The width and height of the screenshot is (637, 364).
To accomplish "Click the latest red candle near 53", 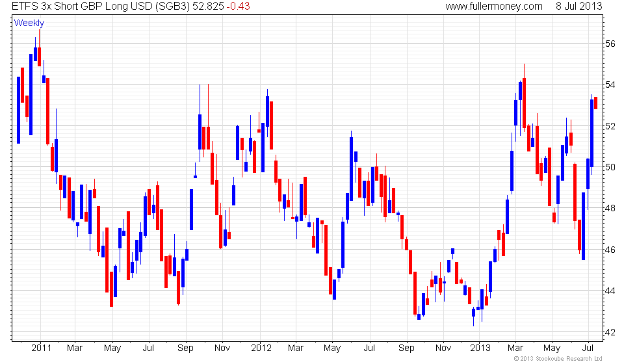I will 596,103.
